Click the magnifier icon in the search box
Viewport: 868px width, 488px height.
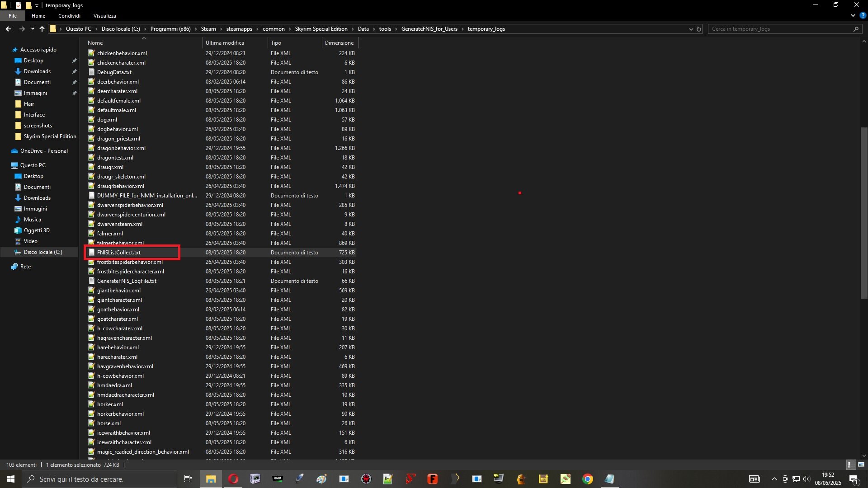[856, 29]
